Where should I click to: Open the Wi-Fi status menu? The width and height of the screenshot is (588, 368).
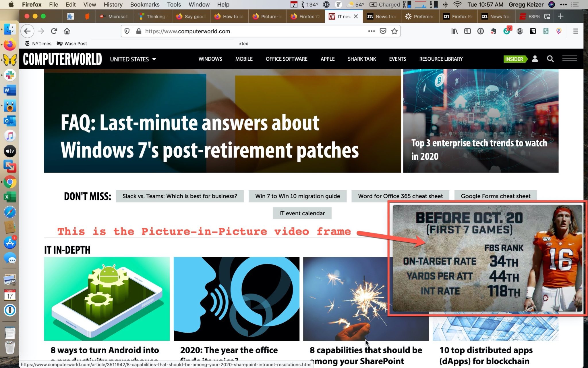[457, 4]
